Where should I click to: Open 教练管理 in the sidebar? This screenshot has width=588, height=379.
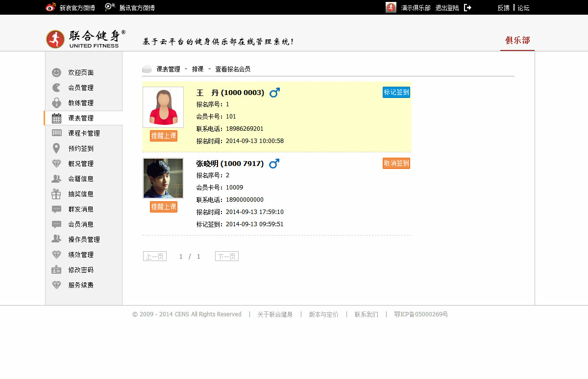pos(81,103)
